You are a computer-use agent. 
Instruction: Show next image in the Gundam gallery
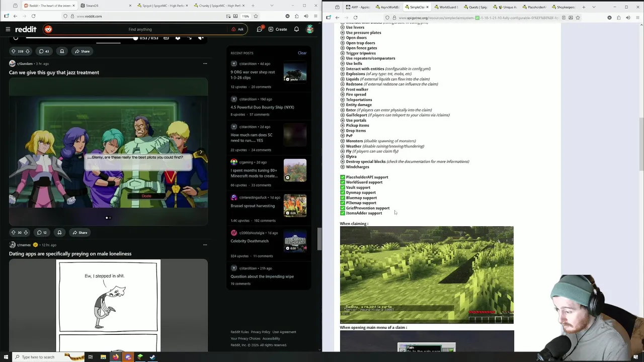point(201,152)
